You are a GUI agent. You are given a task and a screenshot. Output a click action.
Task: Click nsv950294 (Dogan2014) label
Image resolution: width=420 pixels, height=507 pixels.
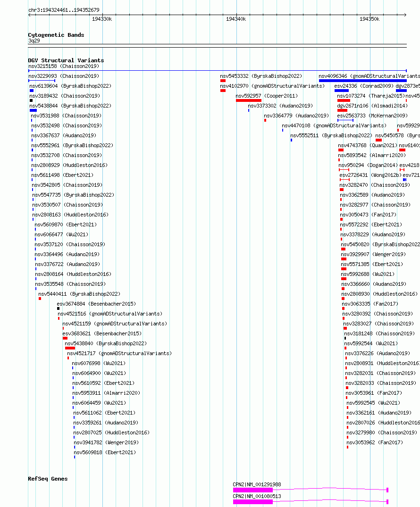[368, 165]
